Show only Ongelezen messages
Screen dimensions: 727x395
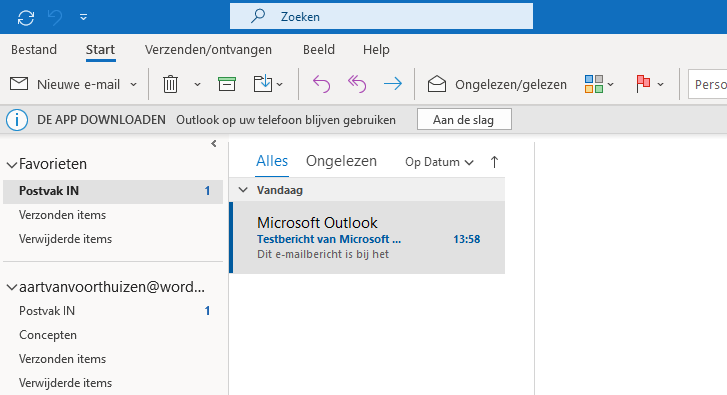tap(341, 161)
